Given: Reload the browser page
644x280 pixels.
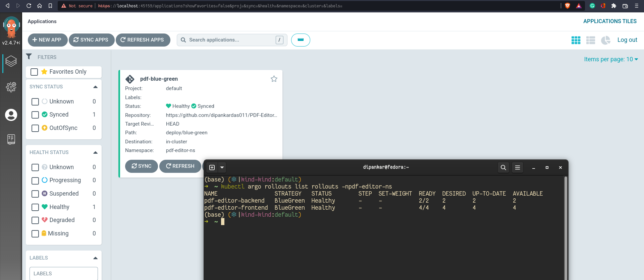Looking at the screenshot, I should [29, 6].
